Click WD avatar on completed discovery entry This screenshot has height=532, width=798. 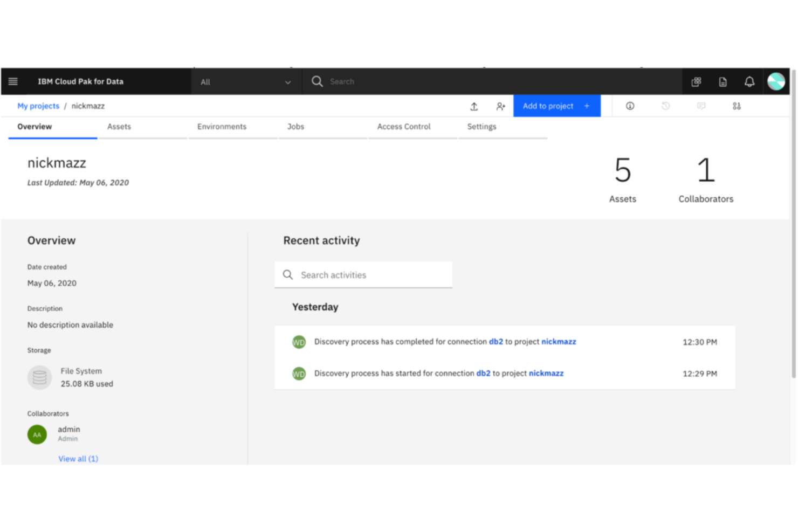(299, 342)
